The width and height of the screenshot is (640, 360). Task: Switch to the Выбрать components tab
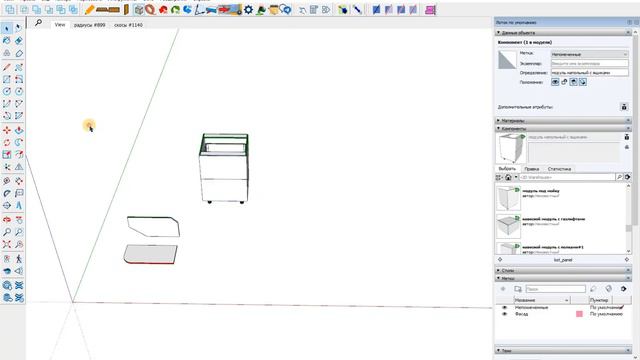[x=507, y=169]
